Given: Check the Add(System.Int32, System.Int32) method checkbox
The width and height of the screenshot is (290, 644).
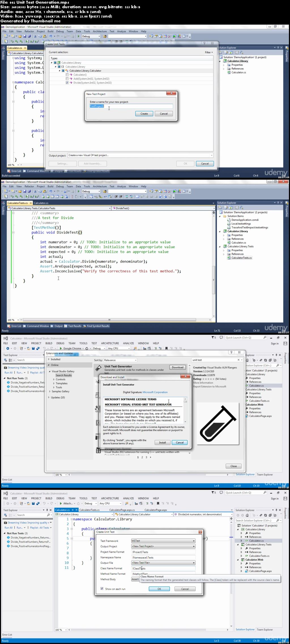Looking at the screenshot, I should click(67, 79).
